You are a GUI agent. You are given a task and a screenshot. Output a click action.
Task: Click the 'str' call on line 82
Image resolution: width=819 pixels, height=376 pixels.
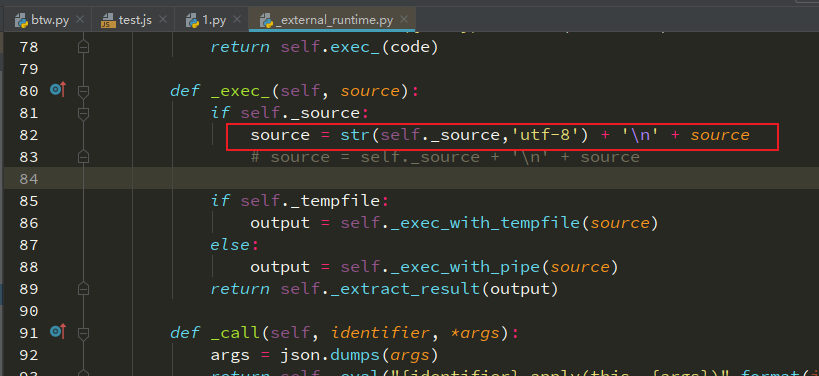(x=355, y=135)
